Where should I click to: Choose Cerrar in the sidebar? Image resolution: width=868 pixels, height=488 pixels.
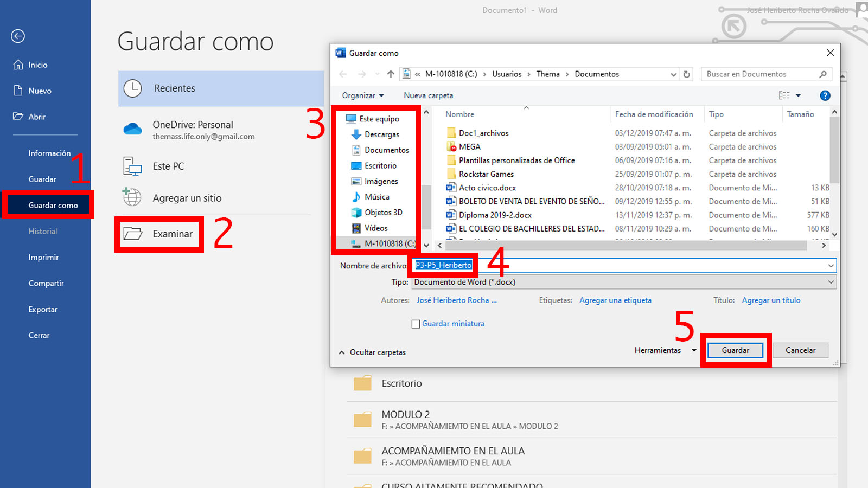39,336
